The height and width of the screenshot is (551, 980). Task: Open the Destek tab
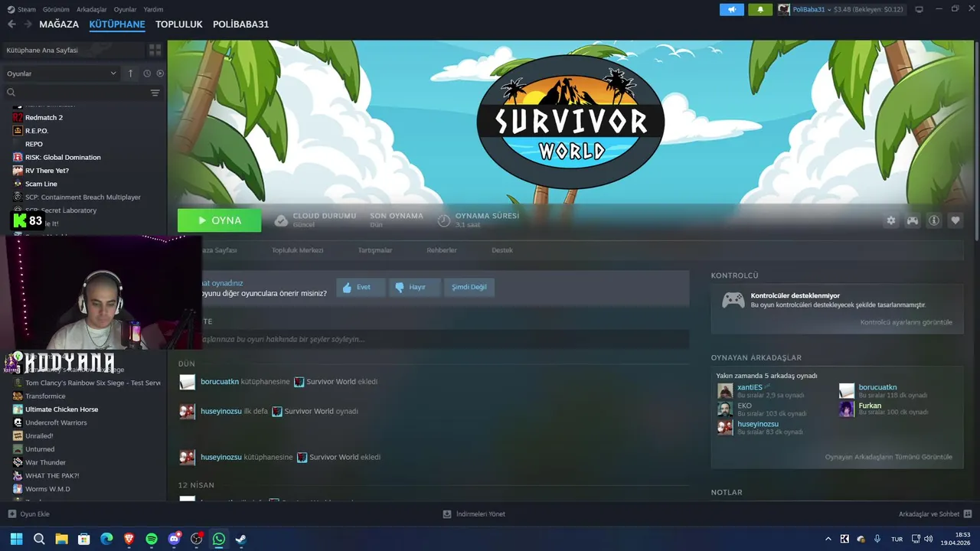coord(502,250)
